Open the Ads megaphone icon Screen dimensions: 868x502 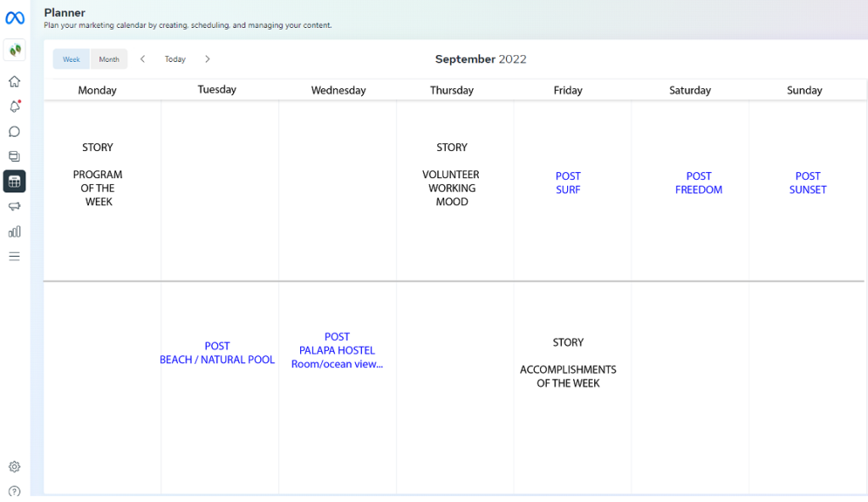(x=14, y=206)
